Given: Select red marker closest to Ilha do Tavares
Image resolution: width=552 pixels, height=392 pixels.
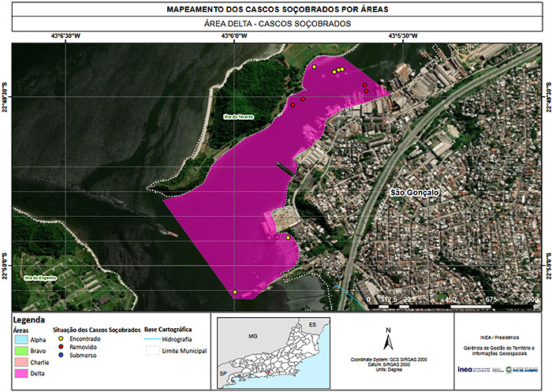Looking at the screenshot, I should click(x=293, y=105).
